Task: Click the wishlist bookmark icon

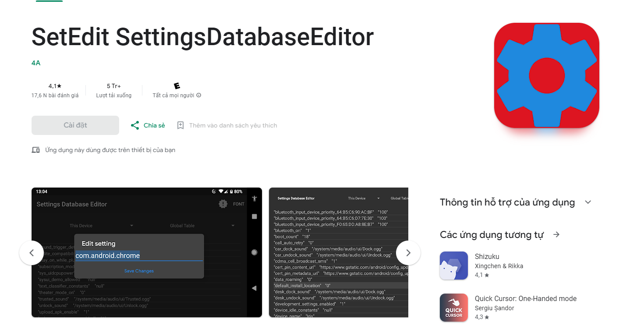Action: click(180, 125)
